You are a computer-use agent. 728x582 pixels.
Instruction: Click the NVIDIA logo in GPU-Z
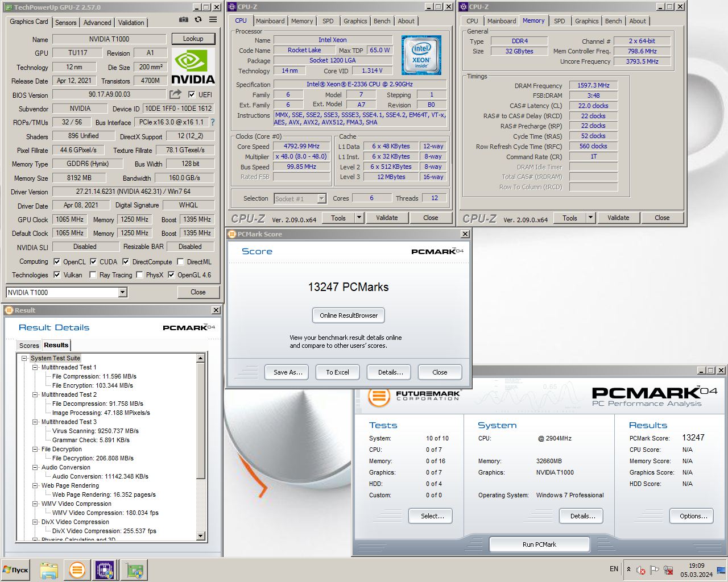(x=193, y=66)
